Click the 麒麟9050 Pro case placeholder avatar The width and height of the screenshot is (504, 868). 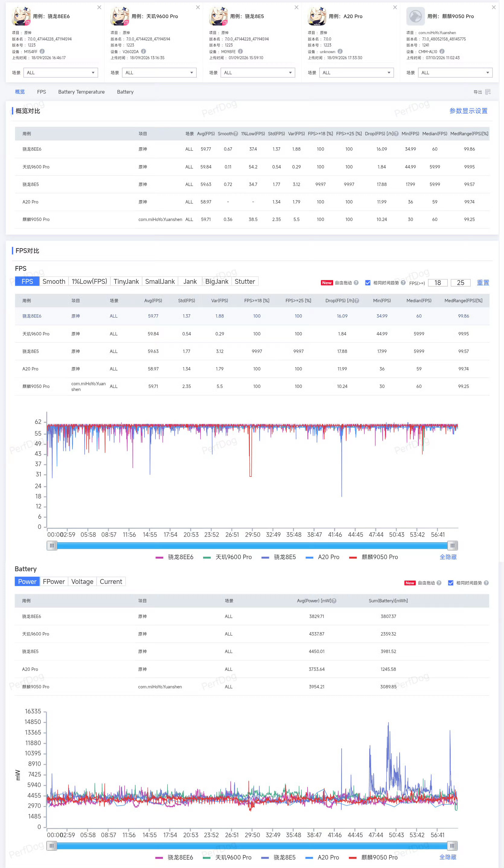416,16
